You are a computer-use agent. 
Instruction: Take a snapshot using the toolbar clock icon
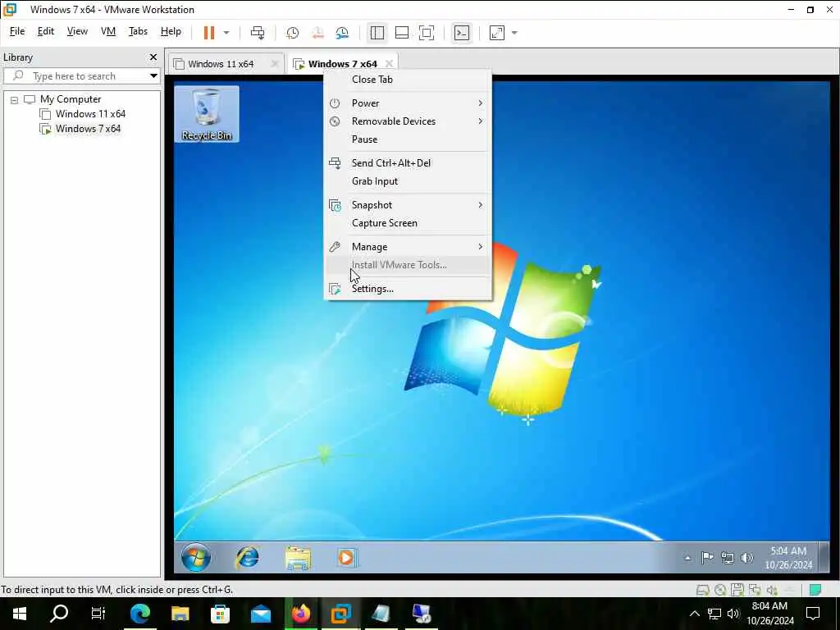point(293,33)
